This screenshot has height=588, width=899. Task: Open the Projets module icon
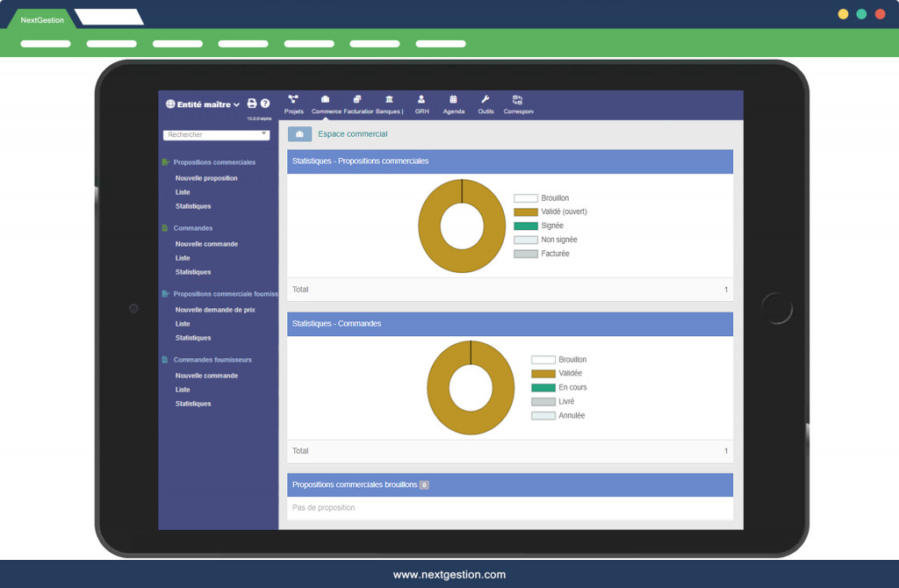pos(293,100)
